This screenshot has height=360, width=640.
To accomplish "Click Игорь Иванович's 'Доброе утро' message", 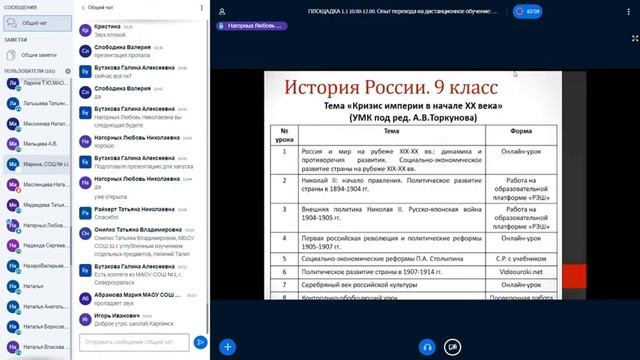I will (x=134, y=324).
